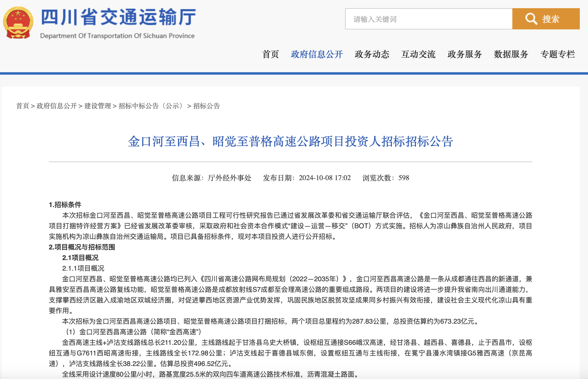Click the bold subheading 2.1项目概况
The image size is (588, 379).
80,258
